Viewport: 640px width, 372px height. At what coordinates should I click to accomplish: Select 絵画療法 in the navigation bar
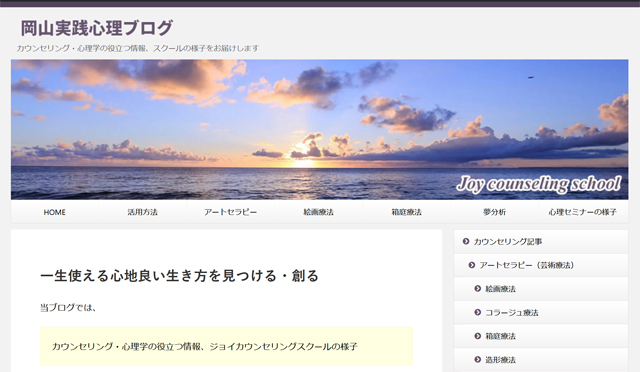[318, 212]
